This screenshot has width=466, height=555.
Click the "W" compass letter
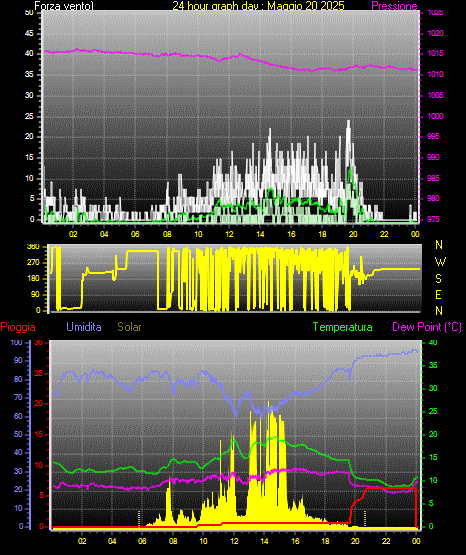pos(440,262)
